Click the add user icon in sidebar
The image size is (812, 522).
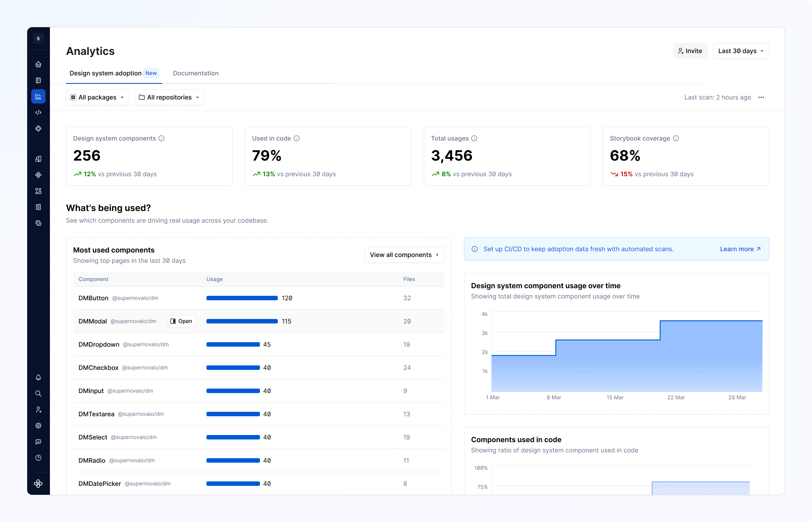pyautogui.click(x=38, y=410)
